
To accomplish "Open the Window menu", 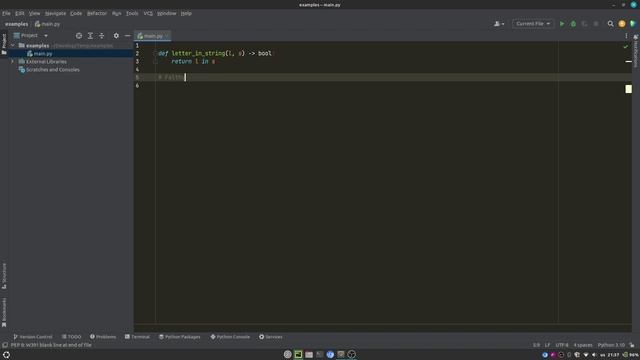I will coord(167,13).
